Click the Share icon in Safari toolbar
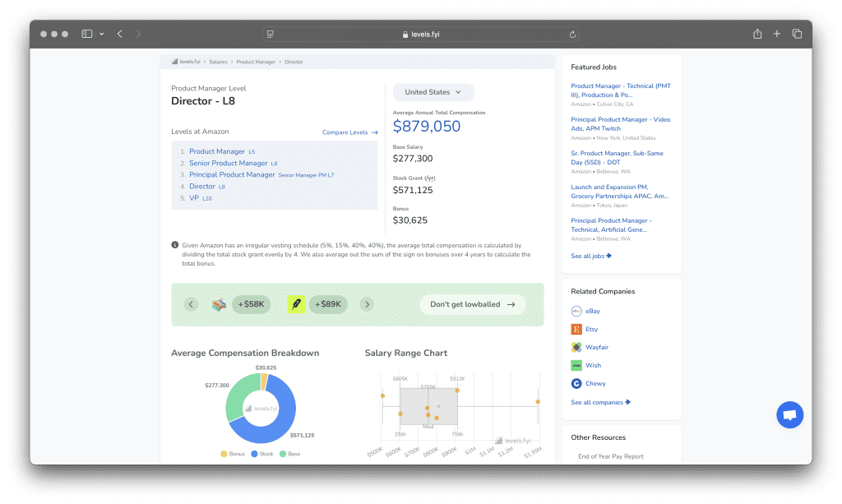The width and height of the screenshot is (842, 504). (x=756, y=34)
